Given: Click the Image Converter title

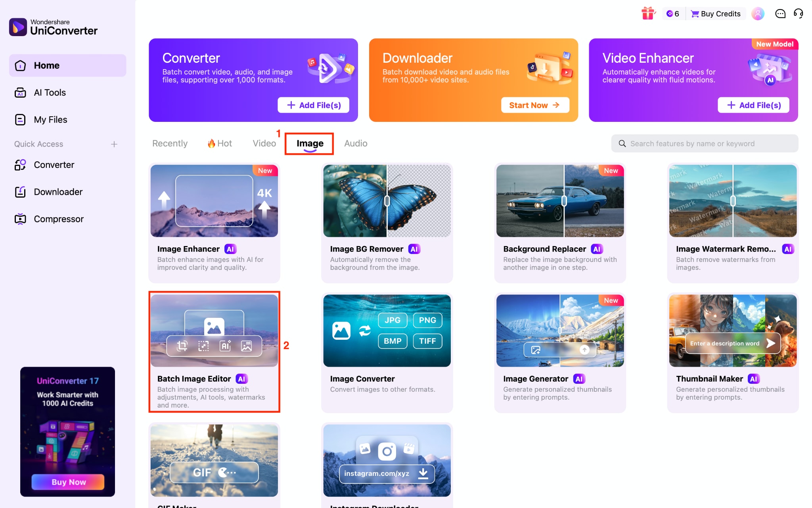Looking at the screenshot, I should click(x=362, y=379).
